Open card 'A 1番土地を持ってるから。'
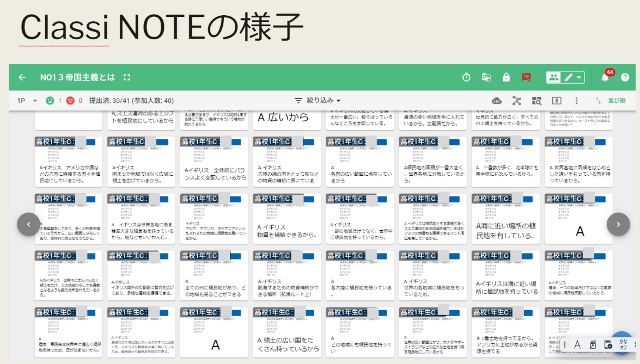This screenshot has height=364, width=640. [x=505, y=332]
